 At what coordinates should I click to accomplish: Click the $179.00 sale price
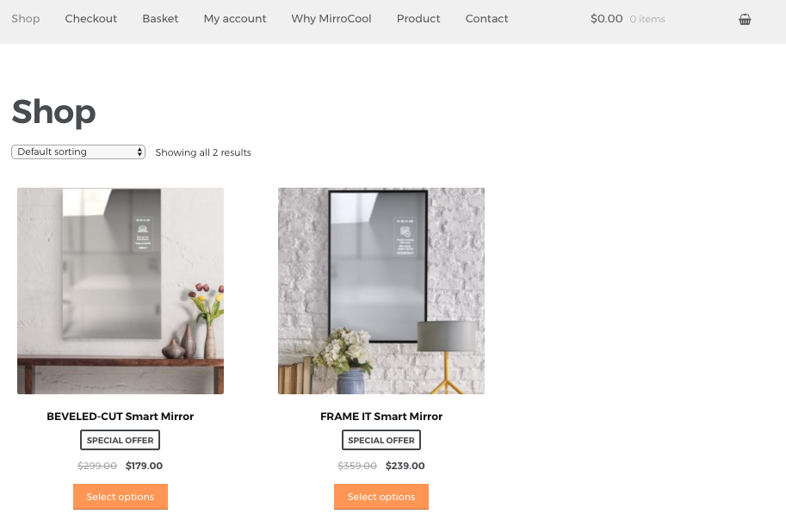tap(144, 466)
